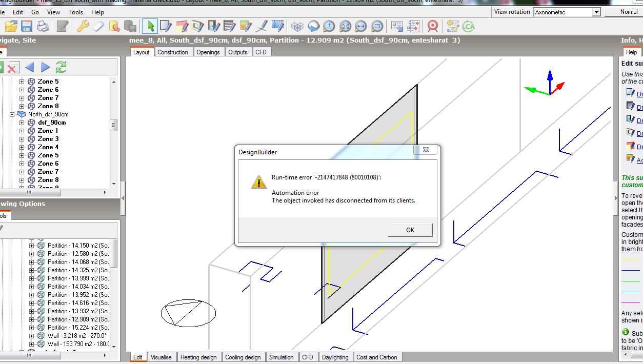Select the Wall - 153.790 m2 item
The image size is (643, 364).
point(78,344)
